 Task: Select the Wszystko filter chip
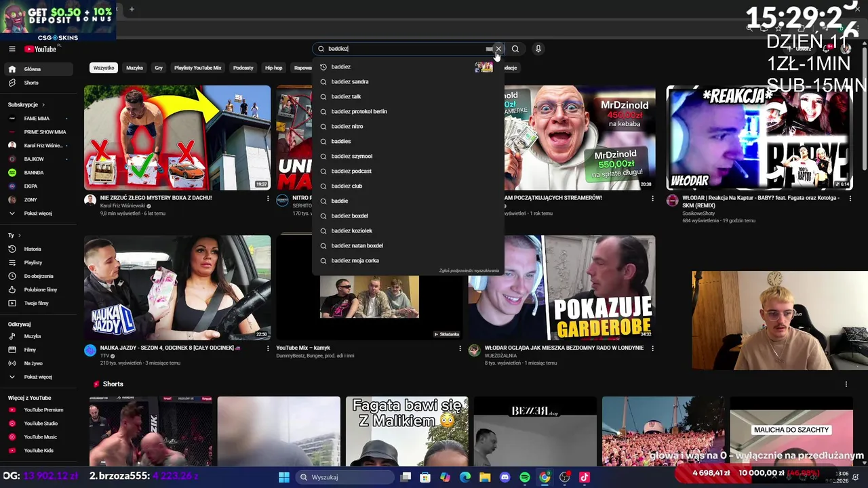(x=104, y=68)
